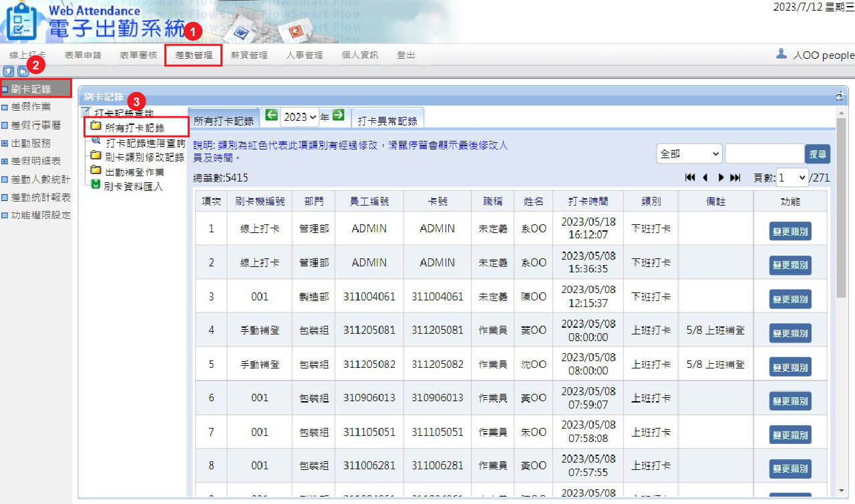Click the Web Attendance clipboard logo
The image size is (855, 504).
(22, 21)
